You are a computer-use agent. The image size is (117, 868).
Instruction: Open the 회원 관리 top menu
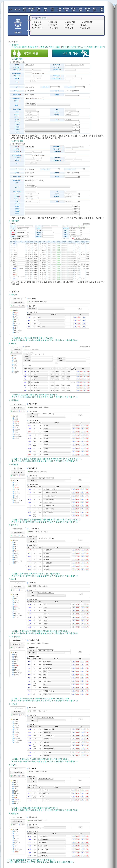(38, 10)
